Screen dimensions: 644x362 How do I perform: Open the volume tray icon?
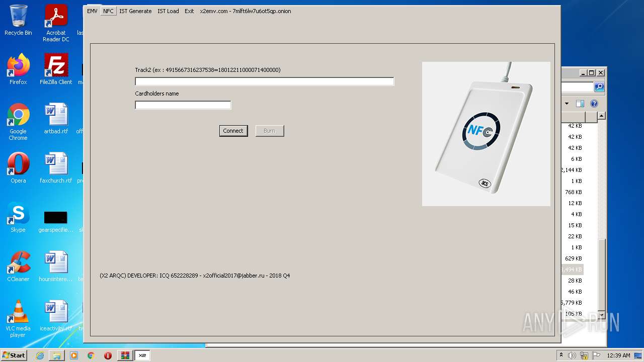tap(572, 355)
